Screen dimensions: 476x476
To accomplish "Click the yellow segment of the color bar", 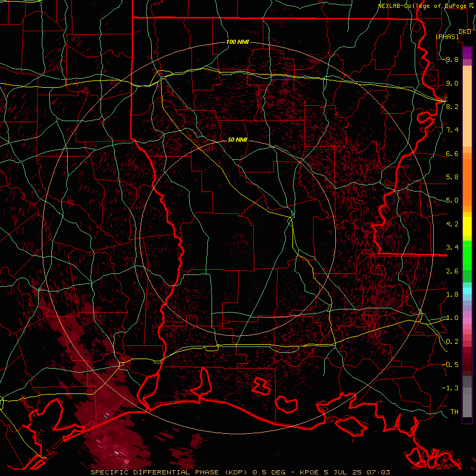I will pyautogui.click(x=467, y=226).
